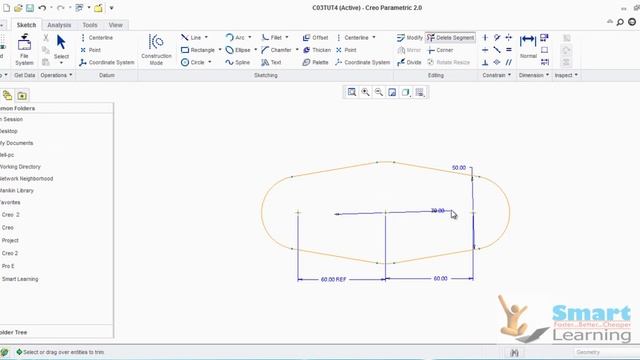This screenshot has width=640, height=360.
Task: Zoom out using graphics toolbar
Action: coord(379,92)
